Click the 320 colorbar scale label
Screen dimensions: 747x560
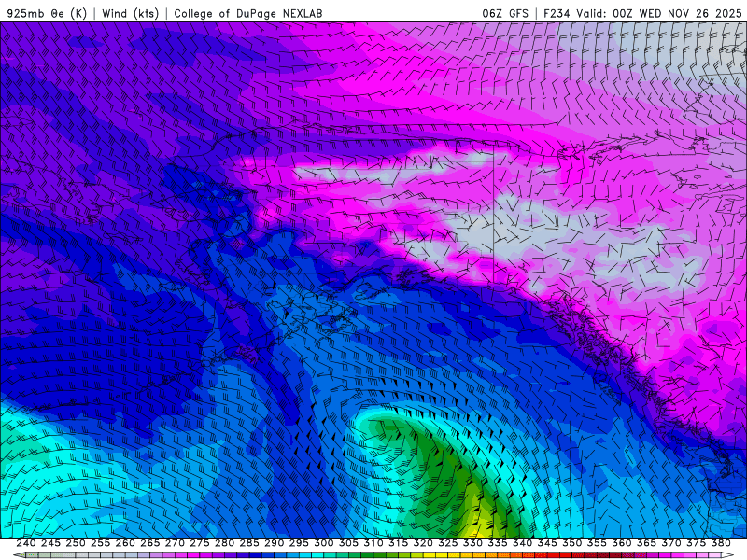click(x=423, y=543)
